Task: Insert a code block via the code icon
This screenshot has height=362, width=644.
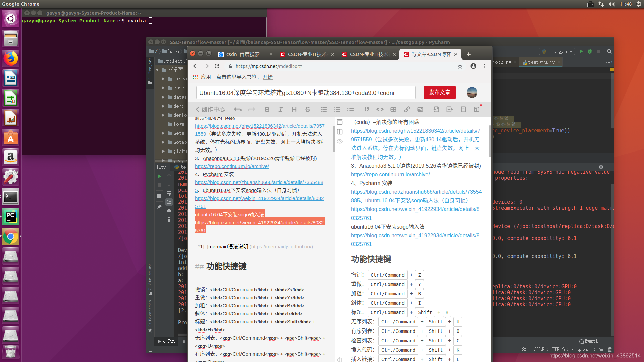Action: tap(380, 109)
